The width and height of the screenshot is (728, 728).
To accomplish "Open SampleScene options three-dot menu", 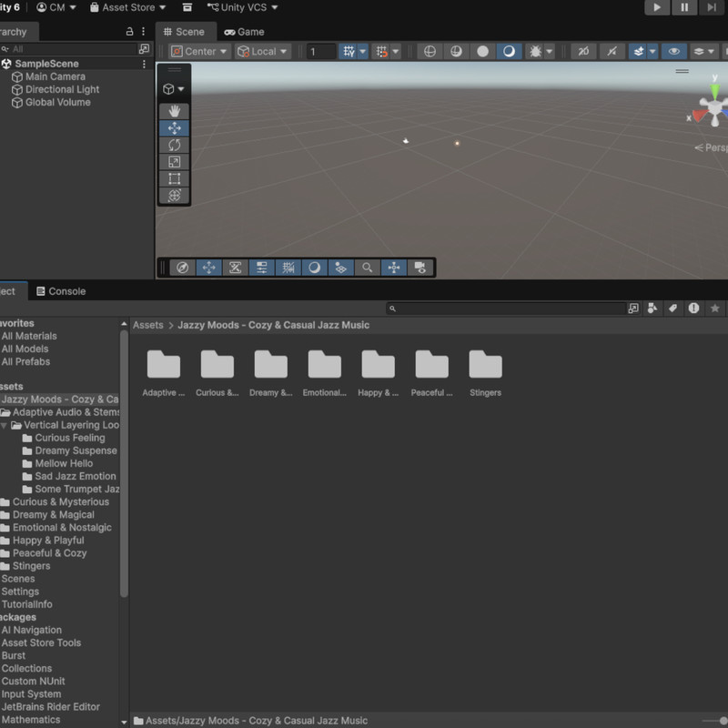I will (144, 64).
